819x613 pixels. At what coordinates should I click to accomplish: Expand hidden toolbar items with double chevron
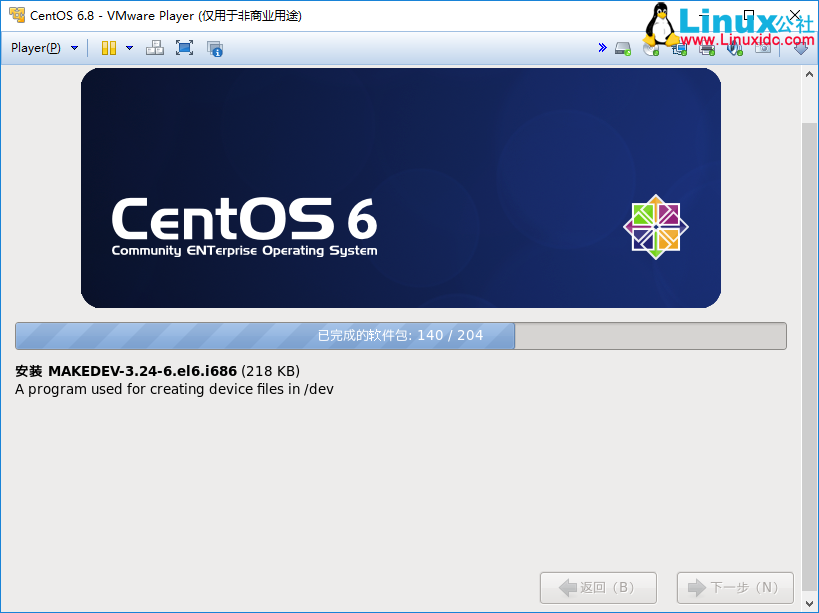(x=602, y=48)
